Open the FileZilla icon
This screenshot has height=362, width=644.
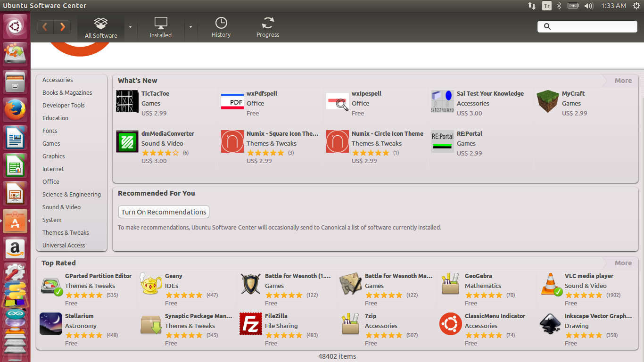pyautogui.click(x=251, y=324)
